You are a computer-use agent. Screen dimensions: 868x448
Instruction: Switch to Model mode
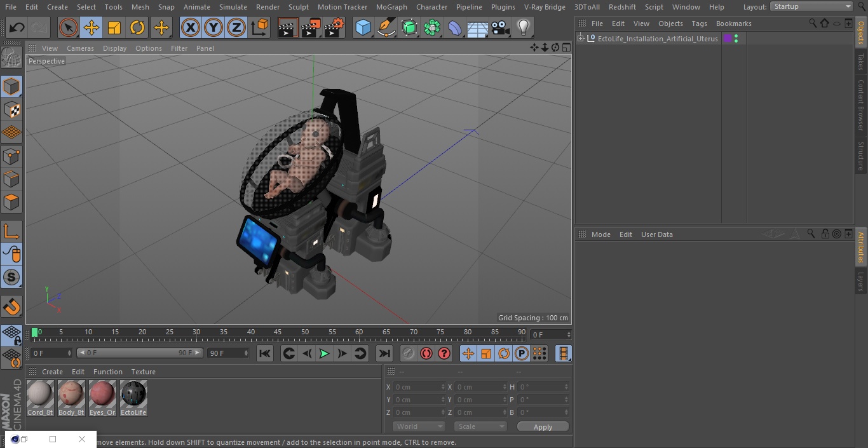click(x=11, y=86)
